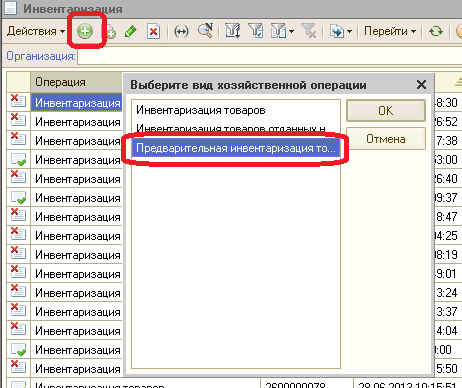Click the Операция column header
Screen dimensions: 462x388
76,82
